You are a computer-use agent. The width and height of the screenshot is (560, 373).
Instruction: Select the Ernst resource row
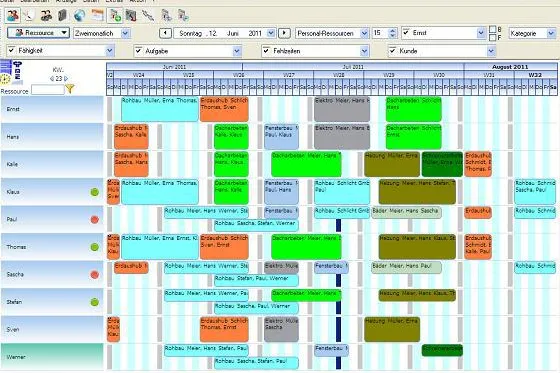pos(52,109)
